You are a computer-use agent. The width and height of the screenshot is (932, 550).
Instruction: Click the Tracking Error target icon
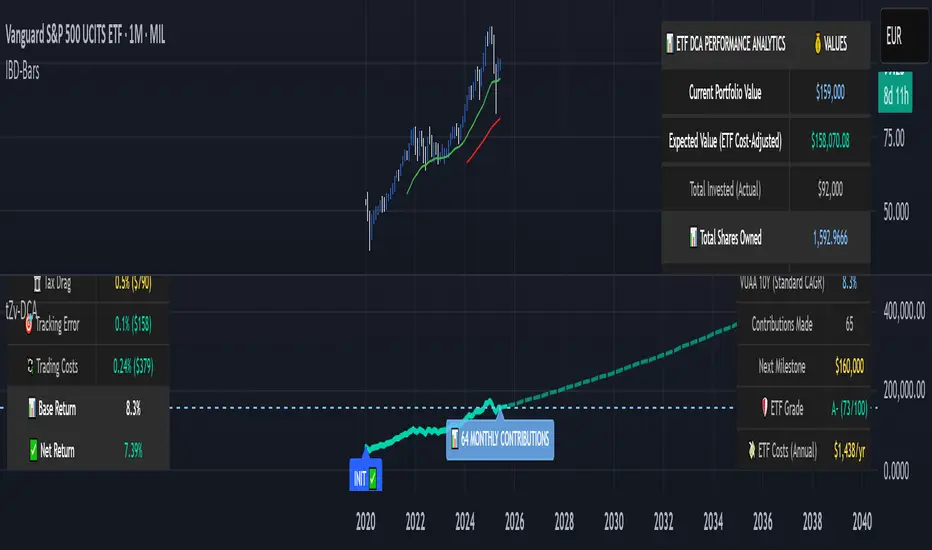click(x=29, y=324)
